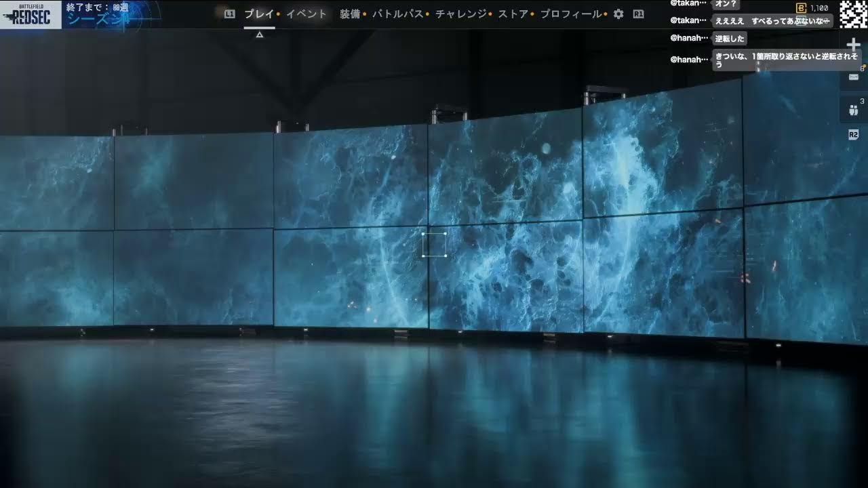Click the chat message オン？
Image resolution: width=868 pixels, height=488 pixels.
click(726, 3)
